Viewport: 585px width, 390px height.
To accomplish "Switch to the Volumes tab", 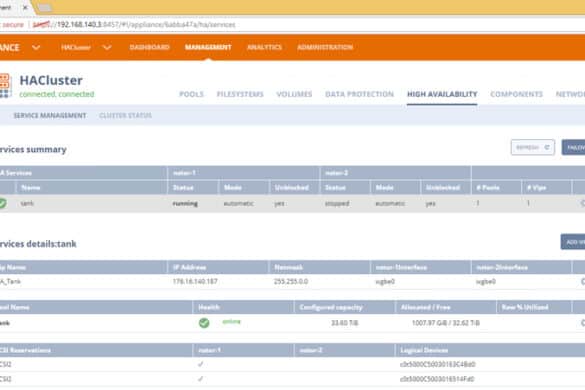I will click(x=294, y=94).
